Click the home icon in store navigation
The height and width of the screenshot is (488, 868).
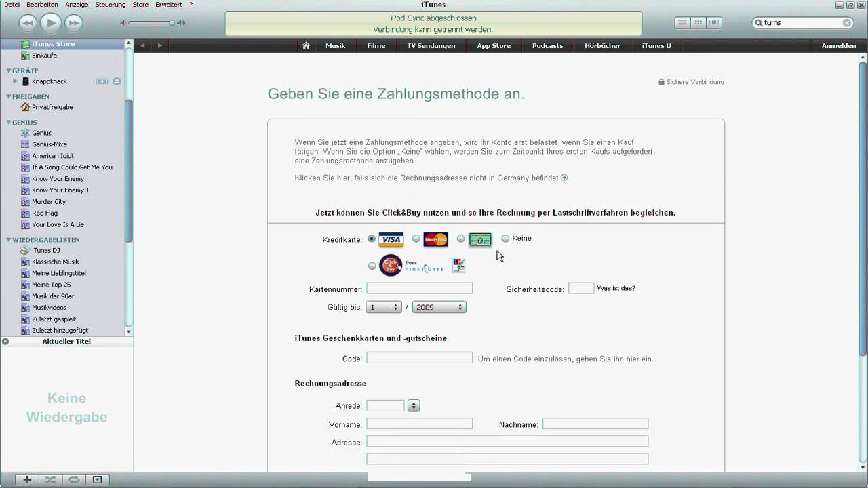306,45
